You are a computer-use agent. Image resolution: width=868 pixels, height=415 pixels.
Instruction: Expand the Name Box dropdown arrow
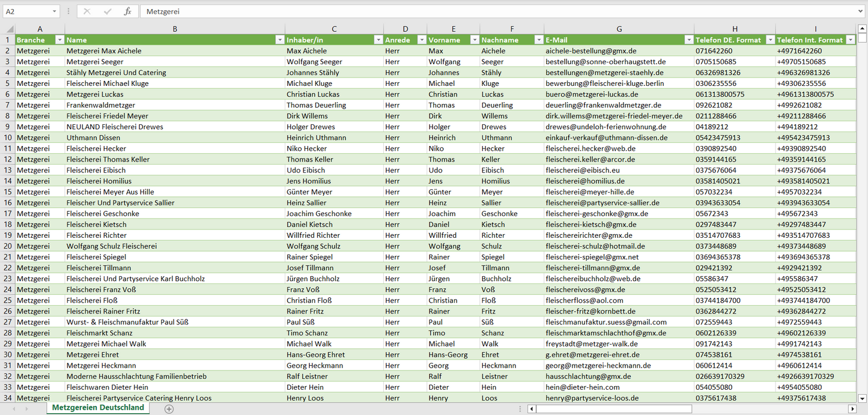click(54, 11)
